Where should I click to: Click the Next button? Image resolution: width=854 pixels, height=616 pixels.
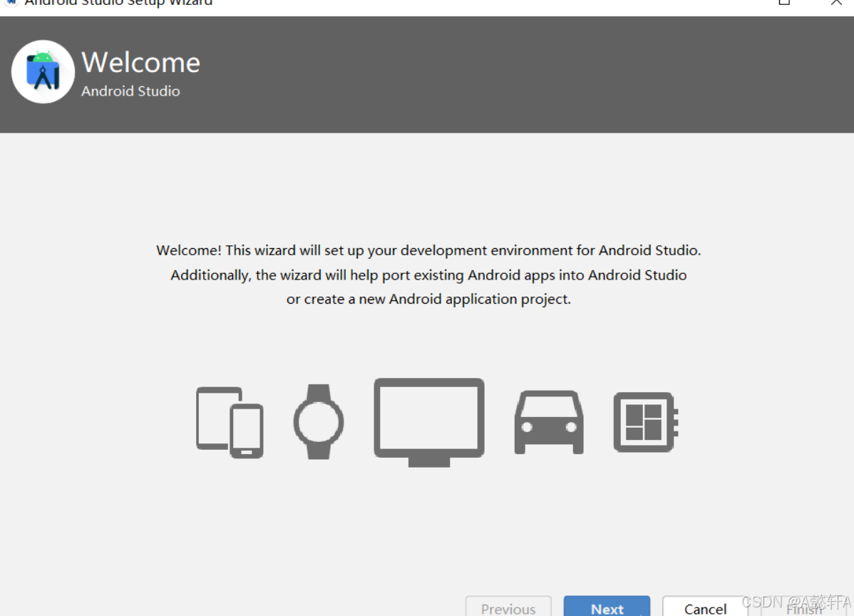point(607,607)
